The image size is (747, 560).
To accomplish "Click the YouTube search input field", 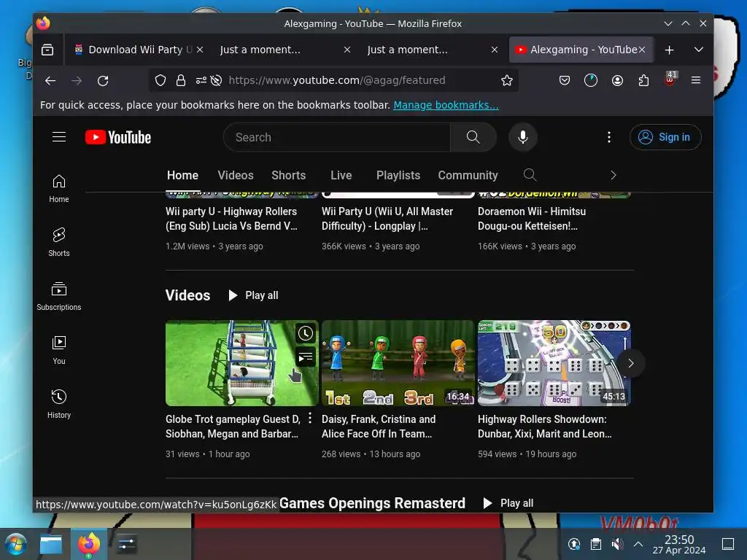I will (x=337, y=137).
